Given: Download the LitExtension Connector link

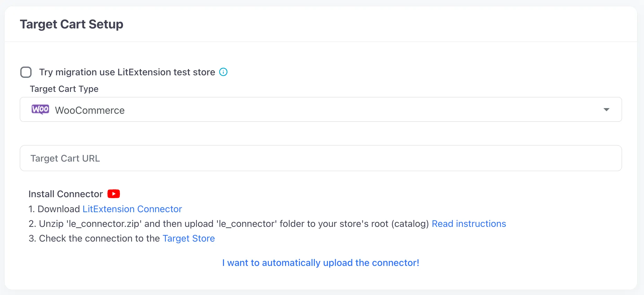Looking at the screenshot, I should [132, 209].
